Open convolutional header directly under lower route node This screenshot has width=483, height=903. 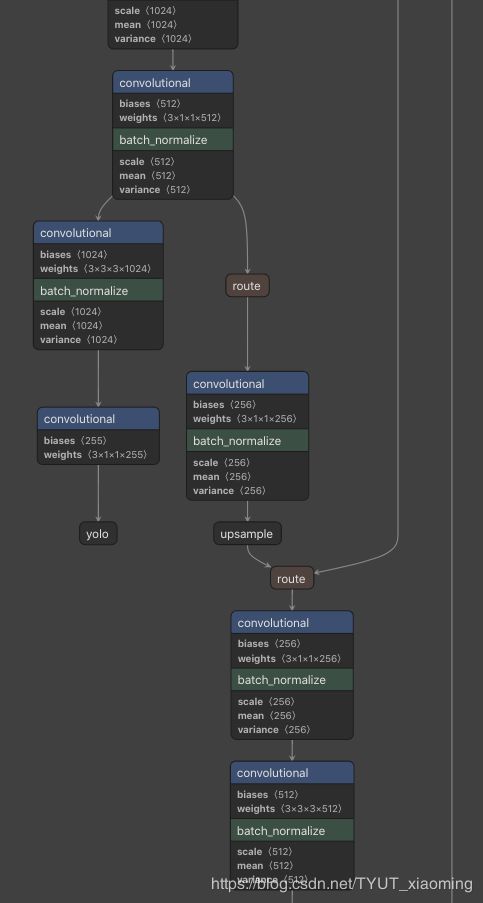click(x=292, y=623)
